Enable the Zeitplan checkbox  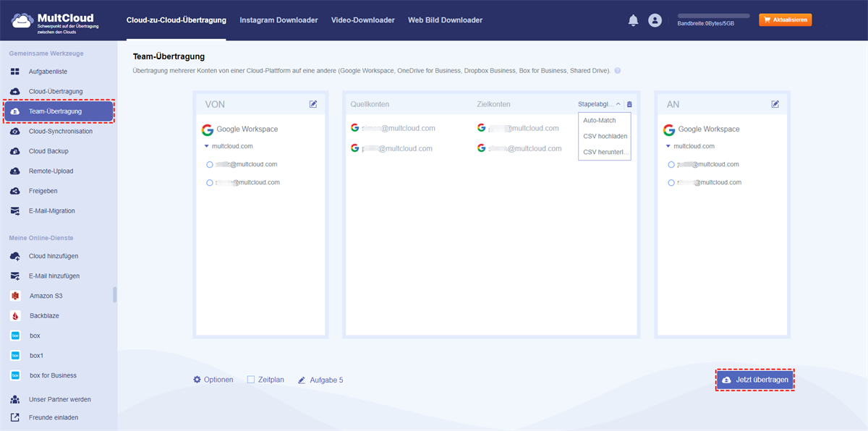251,380
